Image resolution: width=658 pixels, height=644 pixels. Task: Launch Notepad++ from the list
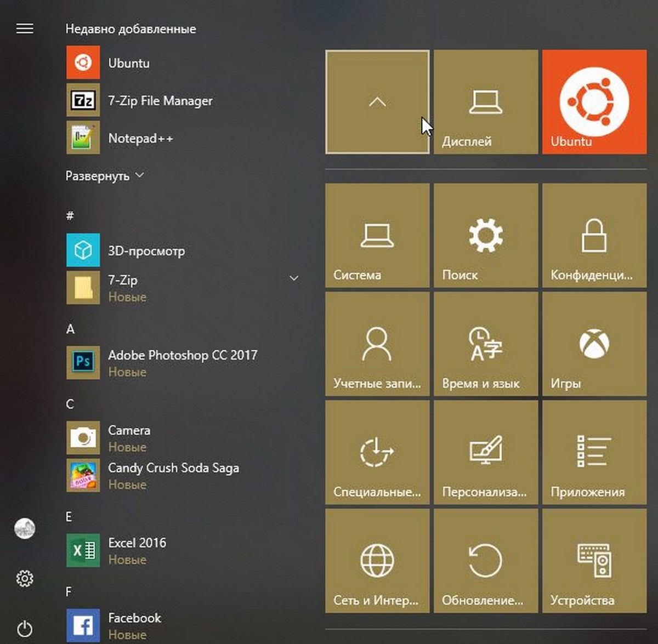183,138
